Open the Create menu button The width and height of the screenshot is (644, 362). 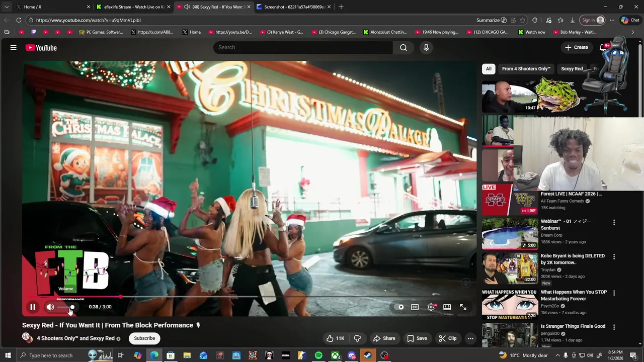(x=576, y=47)
